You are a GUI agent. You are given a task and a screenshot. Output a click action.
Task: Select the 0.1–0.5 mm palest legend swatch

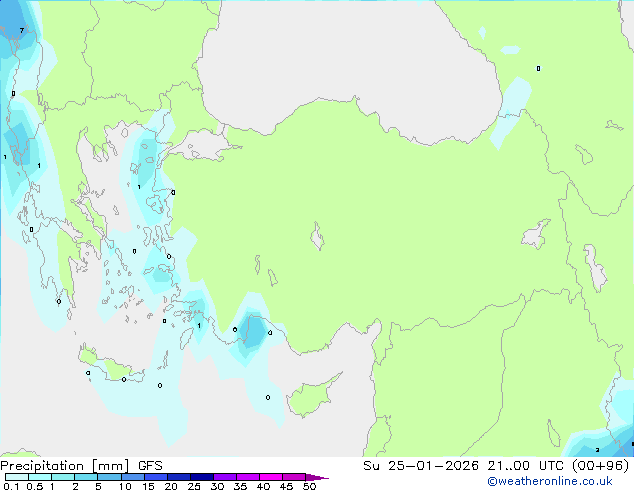(17, 477)
